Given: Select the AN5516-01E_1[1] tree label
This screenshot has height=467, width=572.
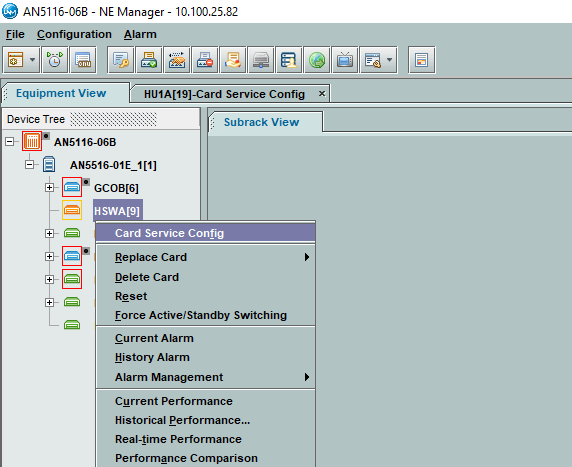Looking at the screenshot, I should 113,165.
